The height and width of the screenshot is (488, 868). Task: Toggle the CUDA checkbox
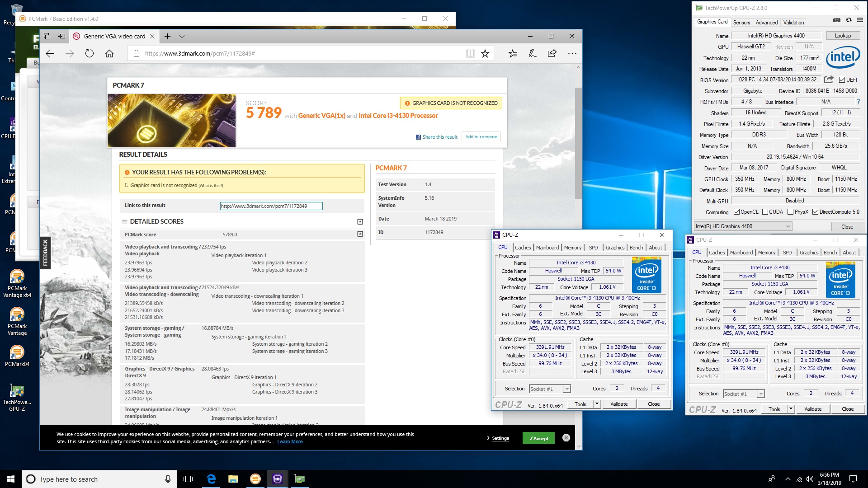(765, 212)
